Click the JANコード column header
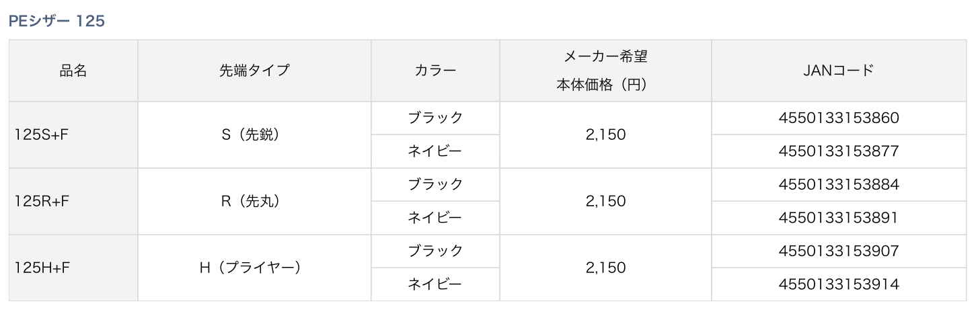The height and width of the screenshot is (312, 980). [x=838, y=71]
